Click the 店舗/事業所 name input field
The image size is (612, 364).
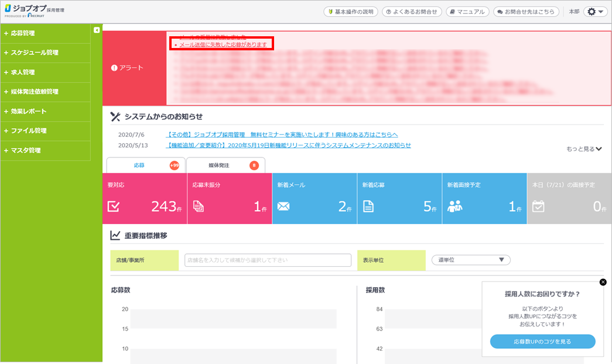coord(268,260)
